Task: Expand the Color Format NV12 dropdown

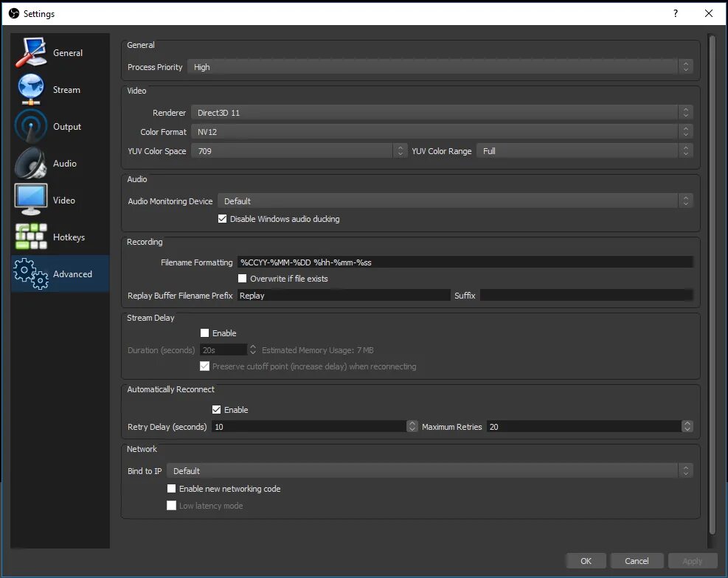Action: (x=442, y=132)
